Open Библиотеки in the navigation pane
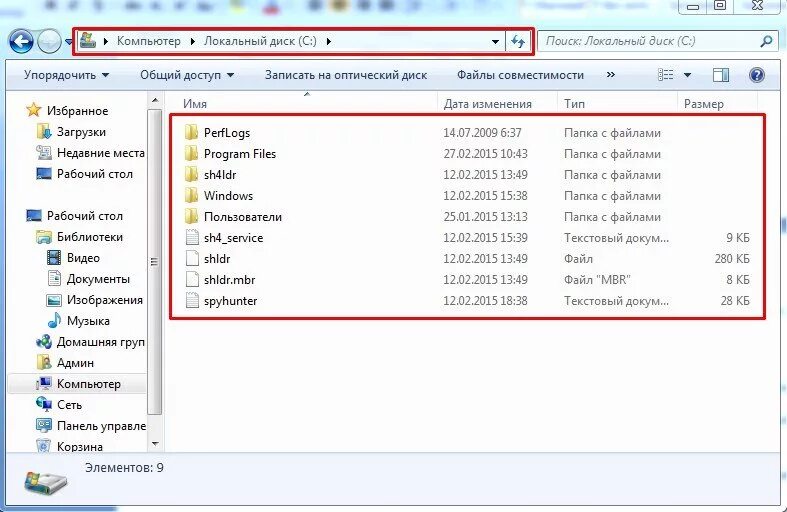This screenshot has height=512, width=787. [89, 237]
